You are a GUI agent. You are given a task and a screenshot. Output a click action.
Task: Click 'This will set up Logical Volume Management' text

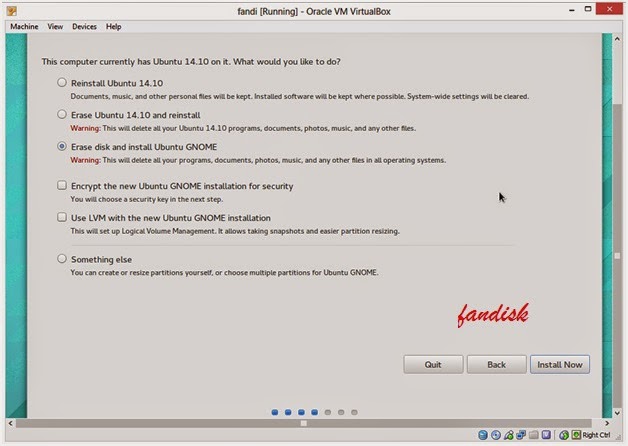click(x=235, y=231)
